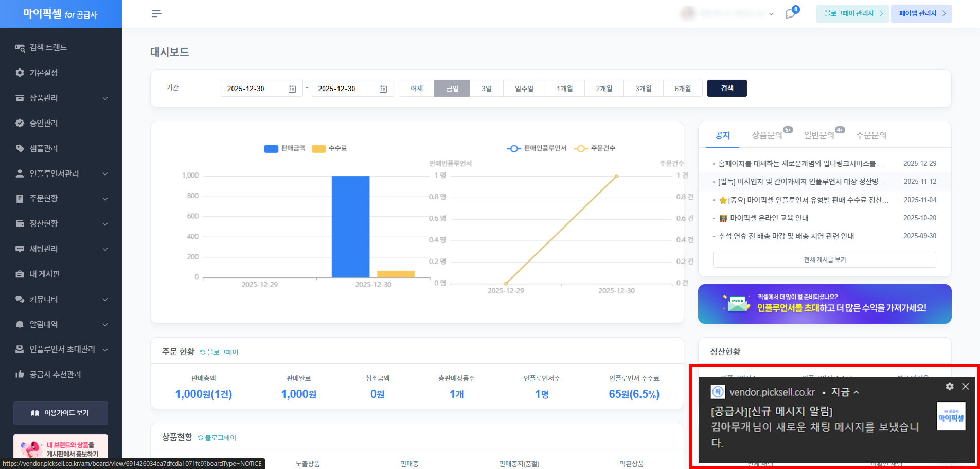Close the browser notification popup
Viewport: 980px width, 469px height.
click(x=965, y=386)
